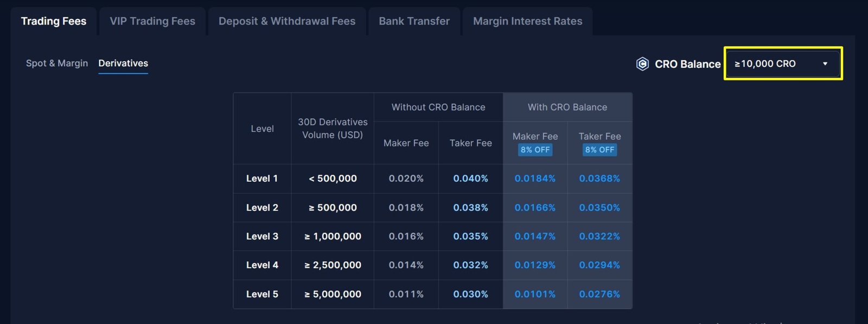Viewport: 868px width, 324px height.
Task: Click the CRO coin logo icon
Action: pyautogui.click(x=642, y=64)
